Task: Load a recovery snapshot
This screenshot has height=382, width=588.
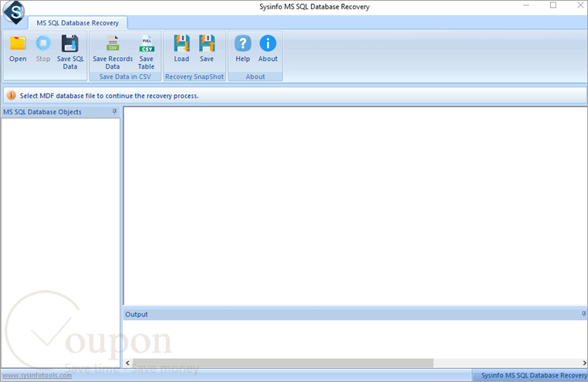Action: [x=181, y=49]
